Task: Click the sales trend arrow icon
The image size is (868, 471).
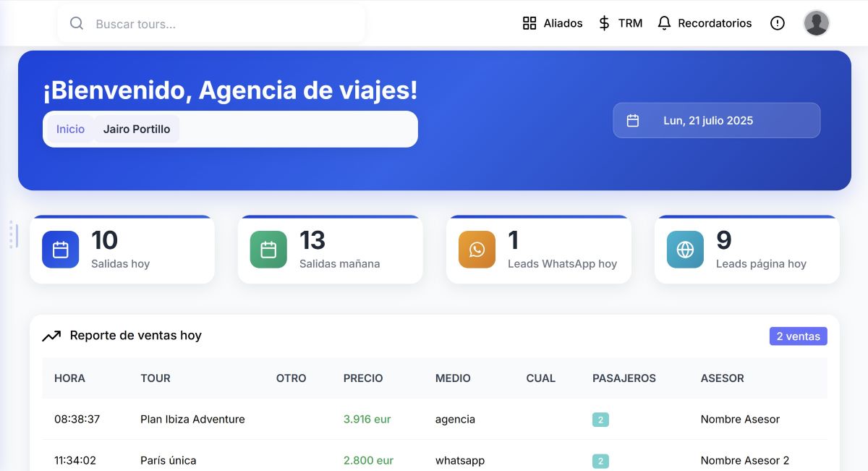Action: click(x=51, y=336)
